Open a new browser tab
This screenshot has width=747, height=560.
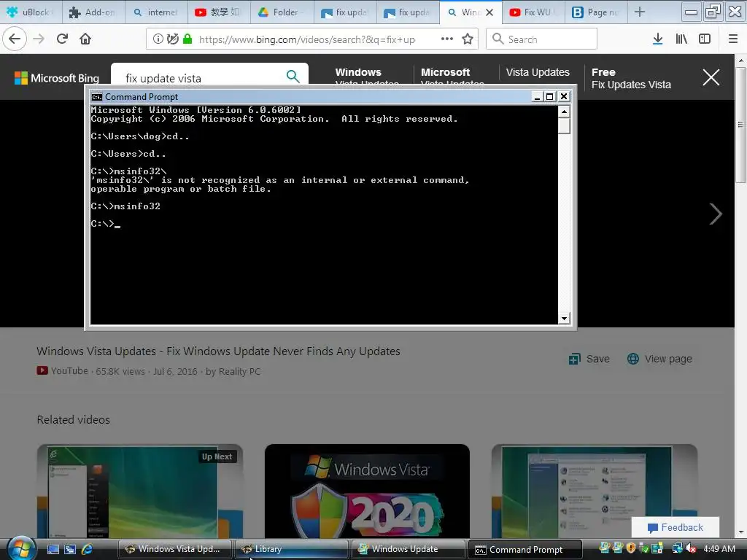click(639, 12)
